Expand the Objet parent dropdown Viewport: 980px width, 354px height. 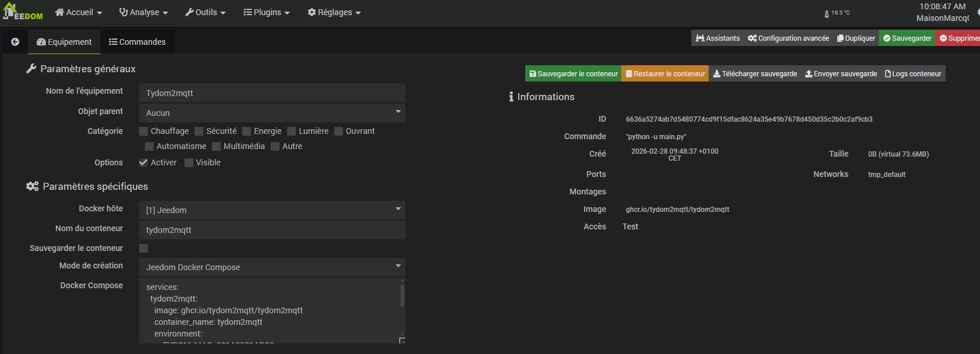click(271, 113)
